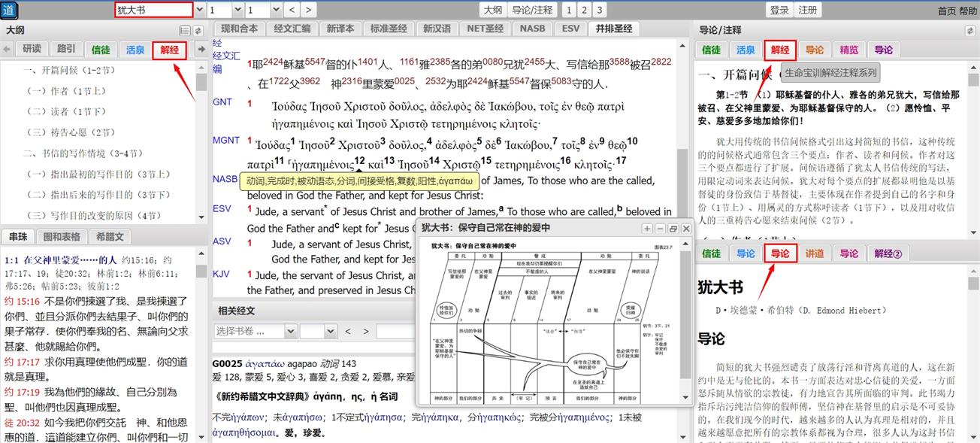Image resolution: width=980 pixels, height=443 pixels.
Task: Open the book name dropdown for 犹大书
Action: click(x=200, y=10)
